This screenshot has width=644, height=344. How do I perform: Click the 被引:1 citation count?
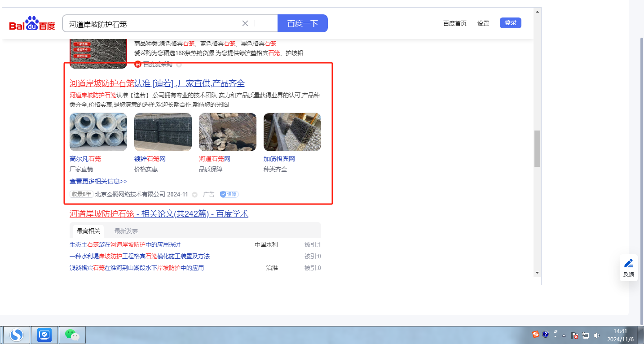tap(313, 244)
